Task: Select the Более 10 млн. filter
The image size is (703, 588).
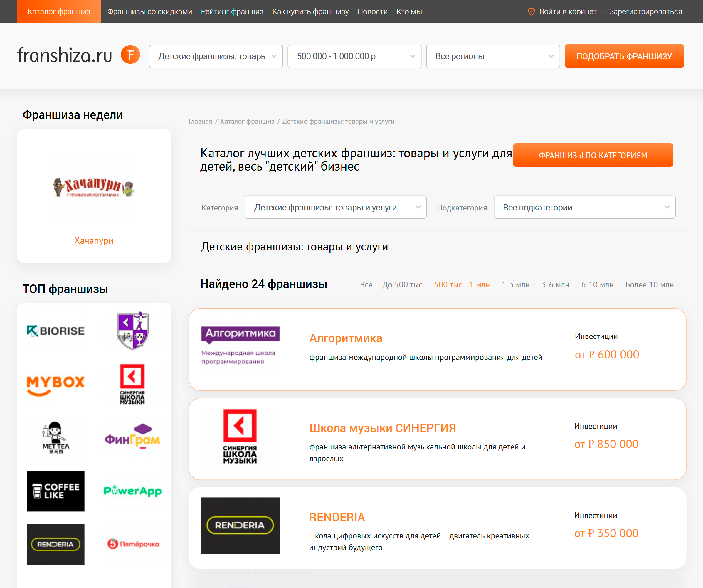Action: pos(650,285)
